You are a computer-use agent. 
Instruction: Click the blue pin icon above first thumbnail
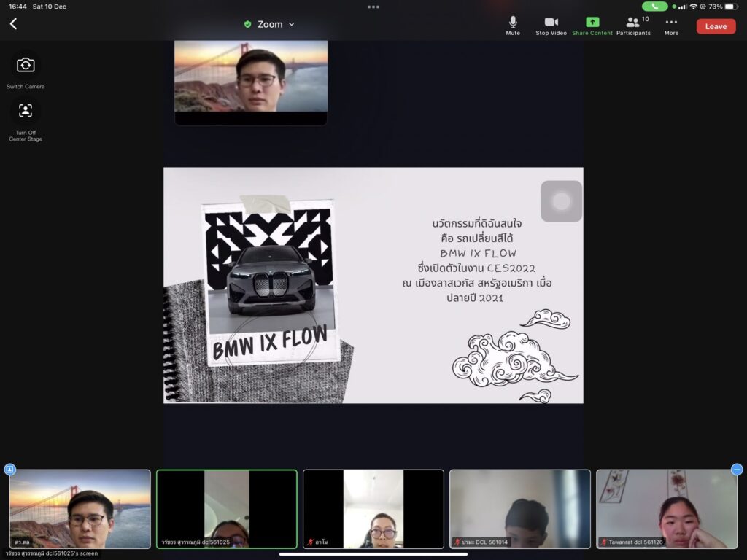[10, 470]
